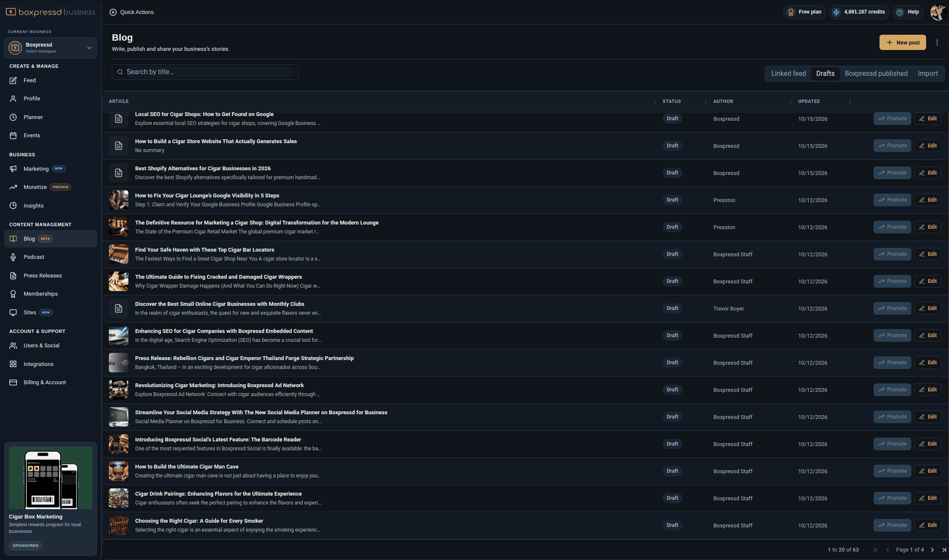The height and width of the screenshot is (560, 949).
Task: Edit How to Build the Ultimate Cigar Man Cave
Action: (928, 471)
